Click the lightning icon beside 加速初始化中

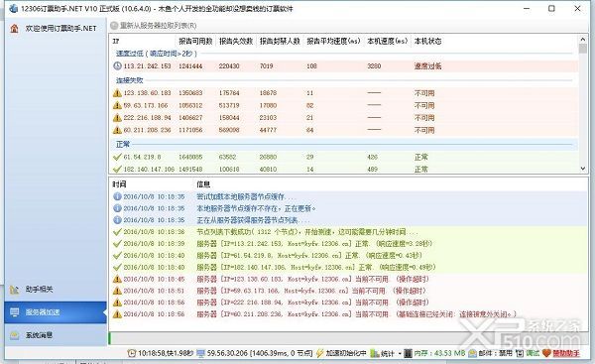click(x=320, y=353)
